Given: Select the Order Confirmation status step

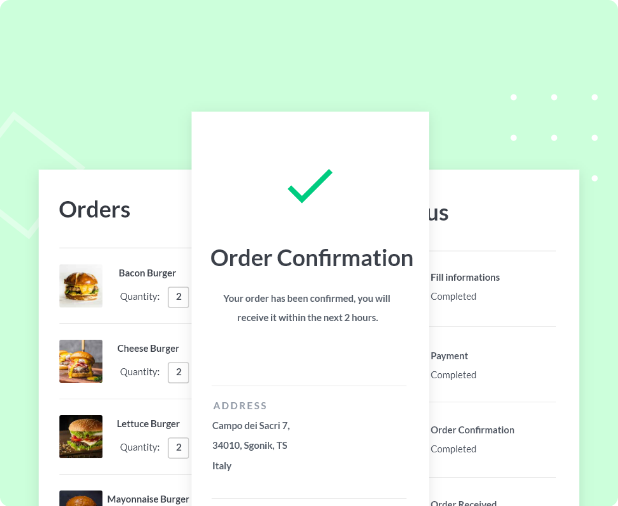Looking at the screenshot, I should (x=472, y=430).
